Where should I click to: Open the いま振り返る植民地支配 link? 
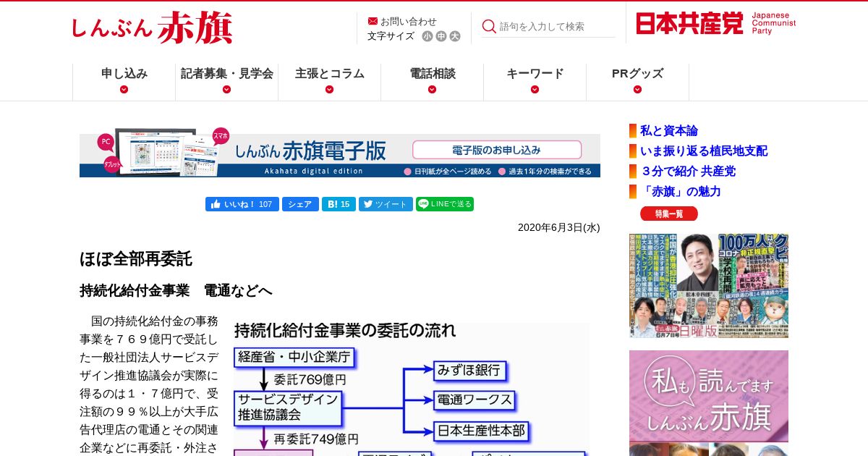(704, 151)
